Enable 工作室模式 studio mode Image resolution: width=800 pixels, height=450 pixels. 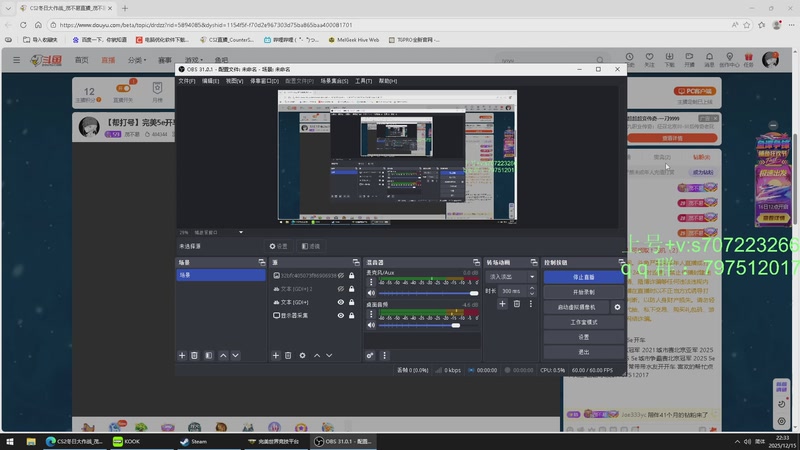pos(584,322)
